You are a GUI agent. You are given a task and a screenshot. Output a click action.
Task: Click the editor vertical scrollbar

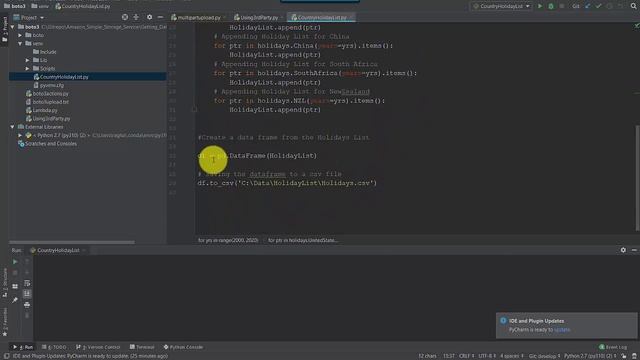637,178
